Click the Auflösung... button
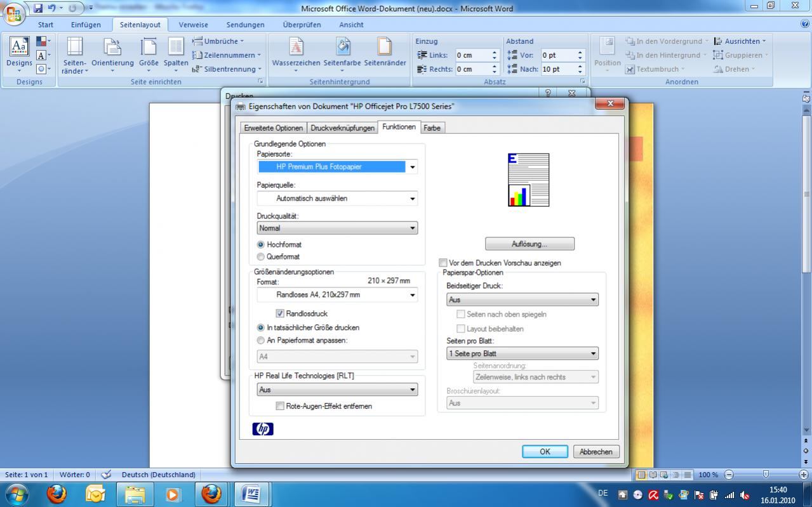The image size is (812, 507). pos(529,244)
